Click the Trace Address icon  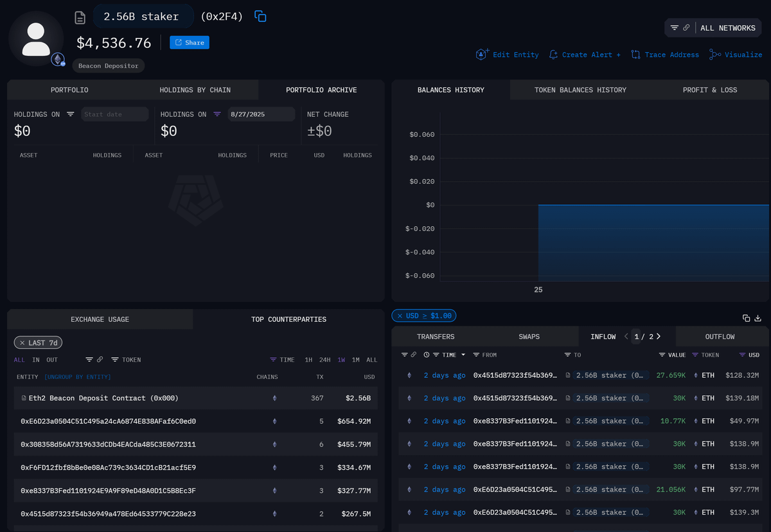(635, 55)
